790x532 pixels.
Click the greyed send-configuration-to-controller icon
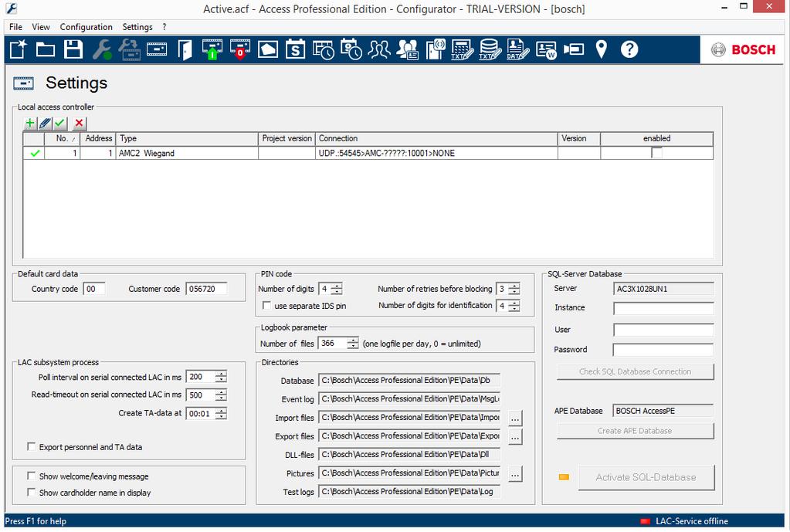point(130,49)
